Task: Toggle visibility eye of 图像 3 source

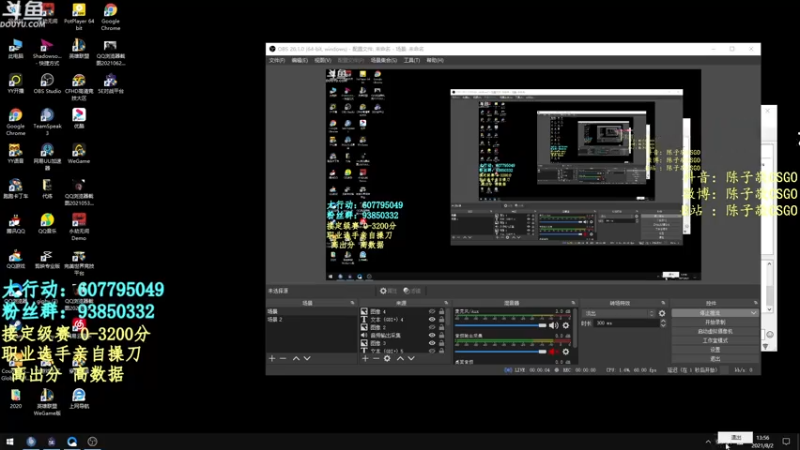Action: point(432,343)
